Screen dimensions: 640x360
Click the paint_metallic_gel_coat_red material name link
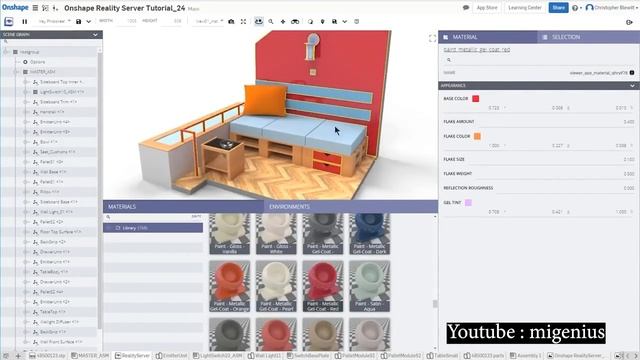[x=477, y=50]
